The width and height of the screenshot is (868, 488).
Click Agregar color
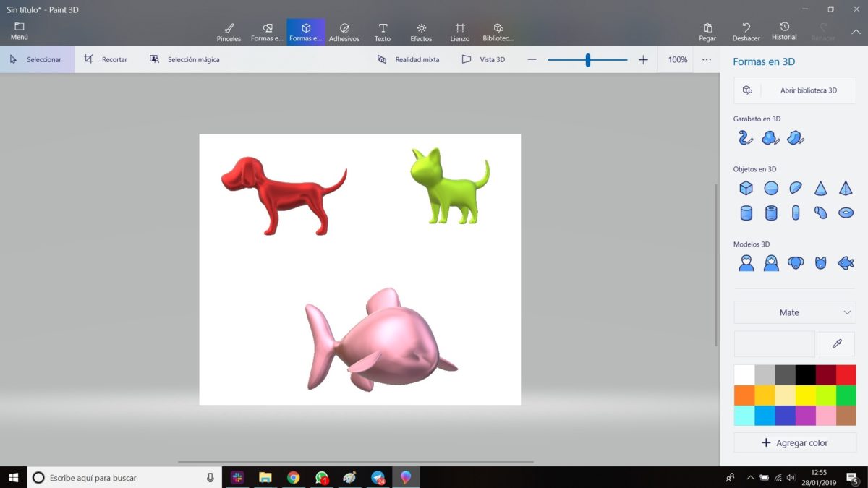(794, 442)
